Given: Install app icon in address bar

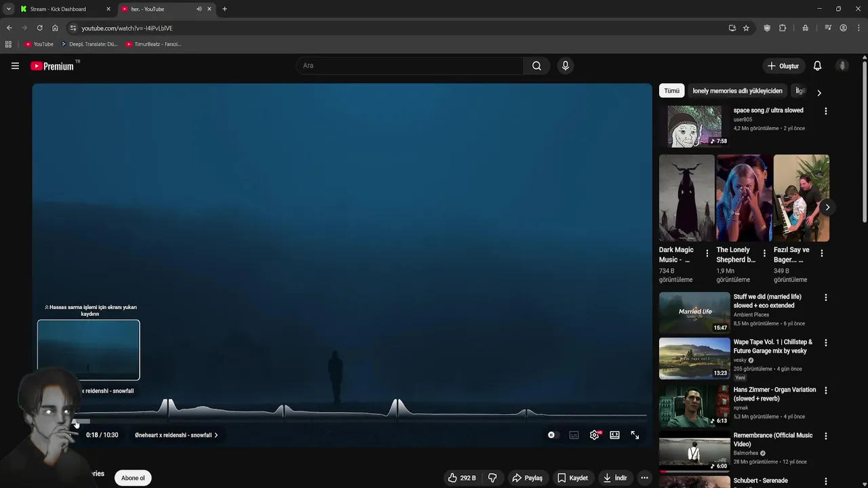Looking at the screenshot, I should [732, 28].
